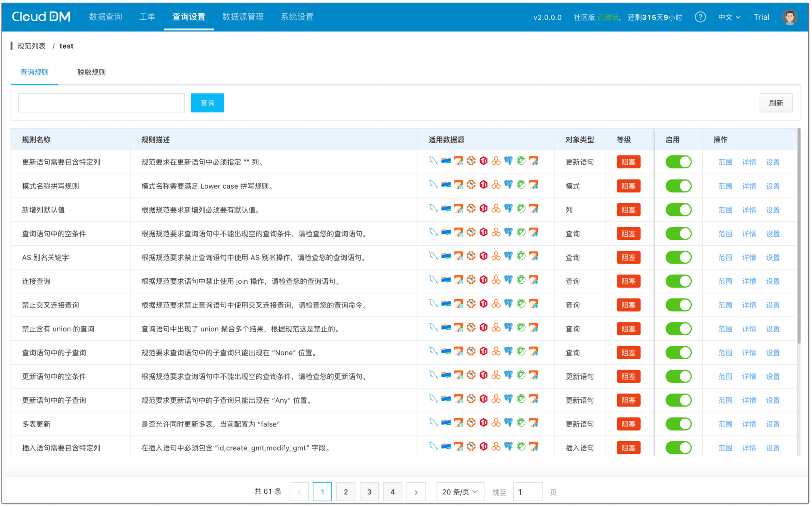Click the OceanBase blue flag icon in 多表更新 row
Viewport: 812px width, 507px height.
[x=446, y=423]
